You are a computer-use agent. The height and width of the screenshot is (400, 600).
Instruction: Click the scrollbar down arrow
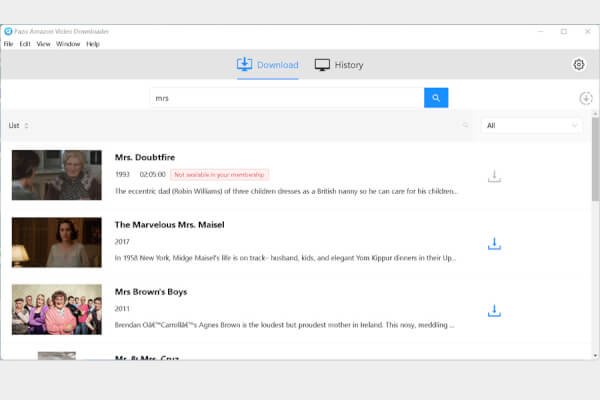[x=595, y=356]
